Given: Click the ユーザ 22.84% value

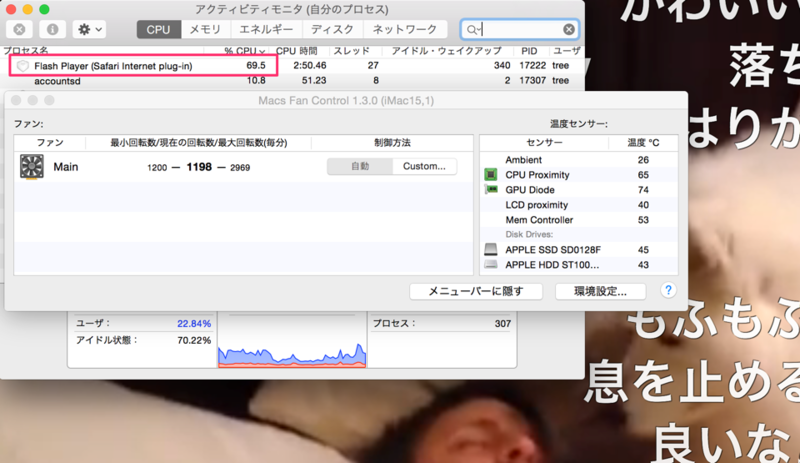Looking at the screenshot, I should pyautogui.click(x=194, y=324).
